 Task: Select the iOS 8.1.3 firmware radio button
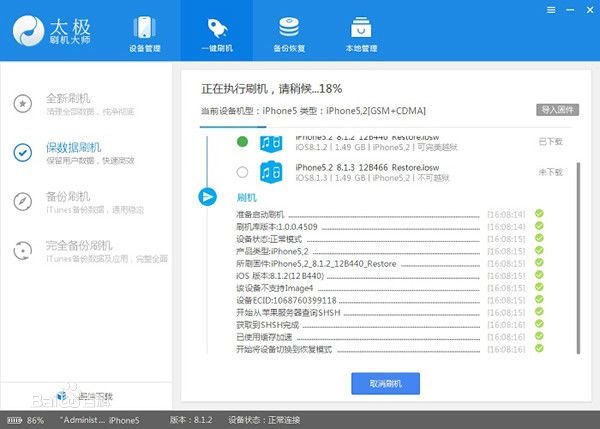242,172
